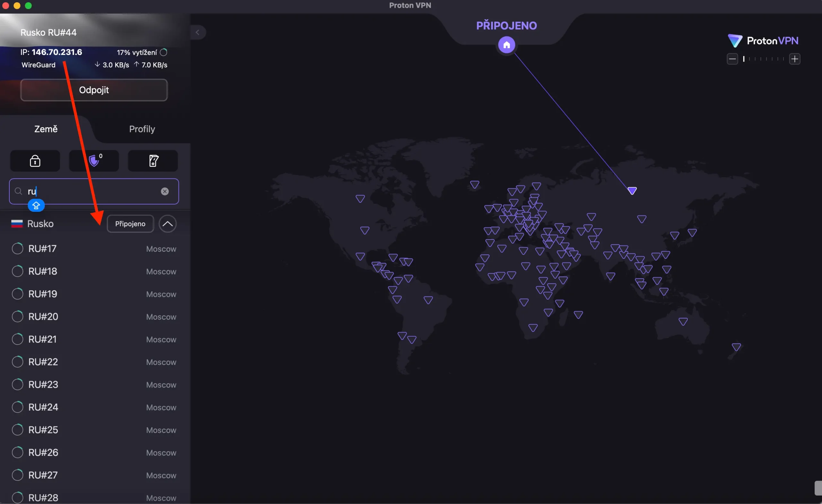The width and height of the screenshot is (822, 504).
Task: Click the Proton VPN logo
Action: 763,40
